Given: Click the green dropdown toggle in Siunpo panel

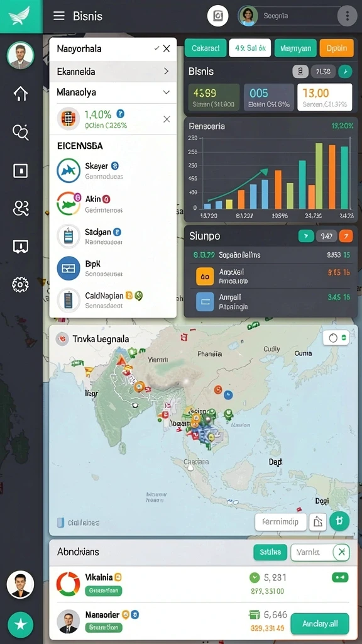Looking at the screenshot, I should pos(306,236).
